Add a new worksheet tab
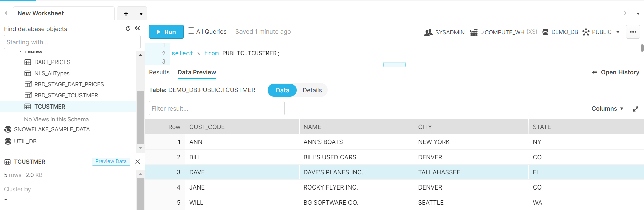 tap(126, 14)
